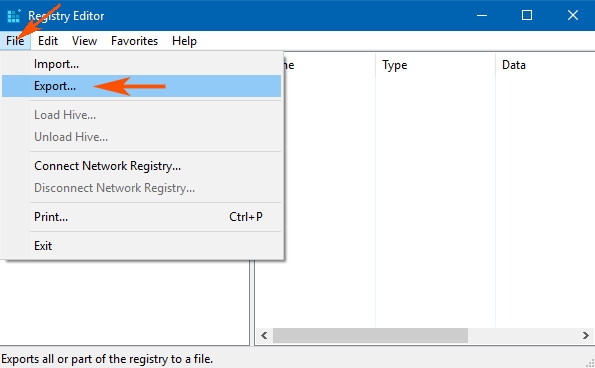The image size is (595, 368).
Task: Open the Favorites menu
Action: (134, 41)
